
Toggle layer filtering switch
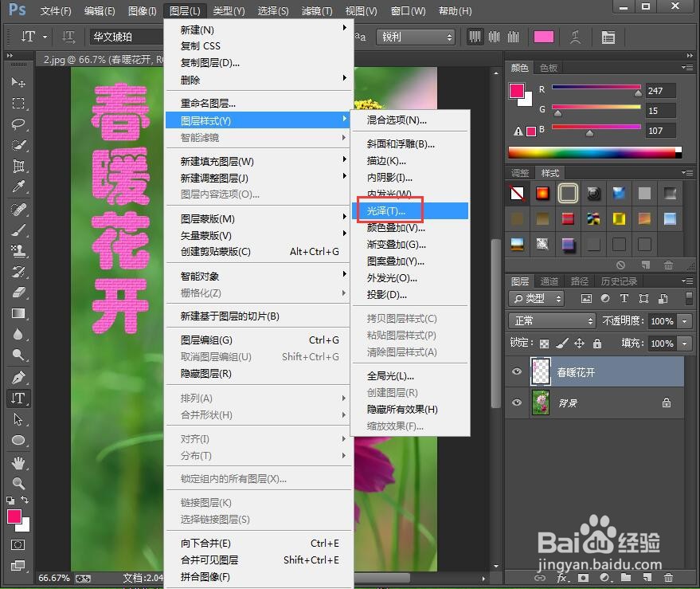click(x=689, y=299)
